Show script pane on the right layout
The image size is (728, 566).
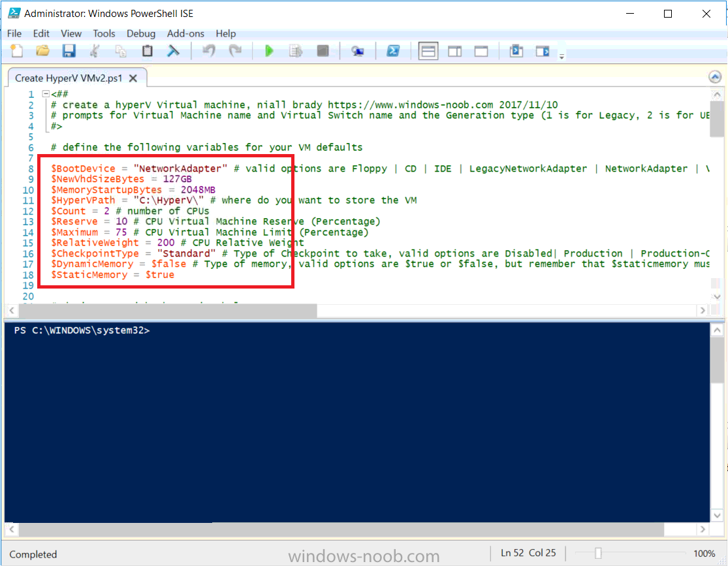[454, 51]
